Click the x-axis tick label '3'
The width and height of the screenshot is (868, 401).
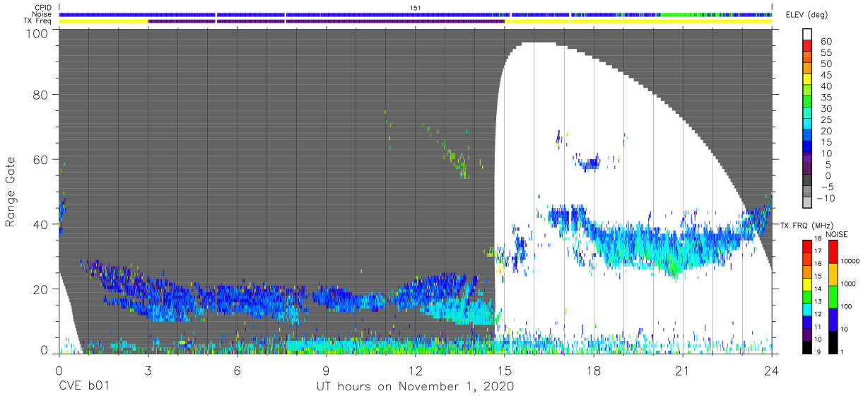[148, 370]
